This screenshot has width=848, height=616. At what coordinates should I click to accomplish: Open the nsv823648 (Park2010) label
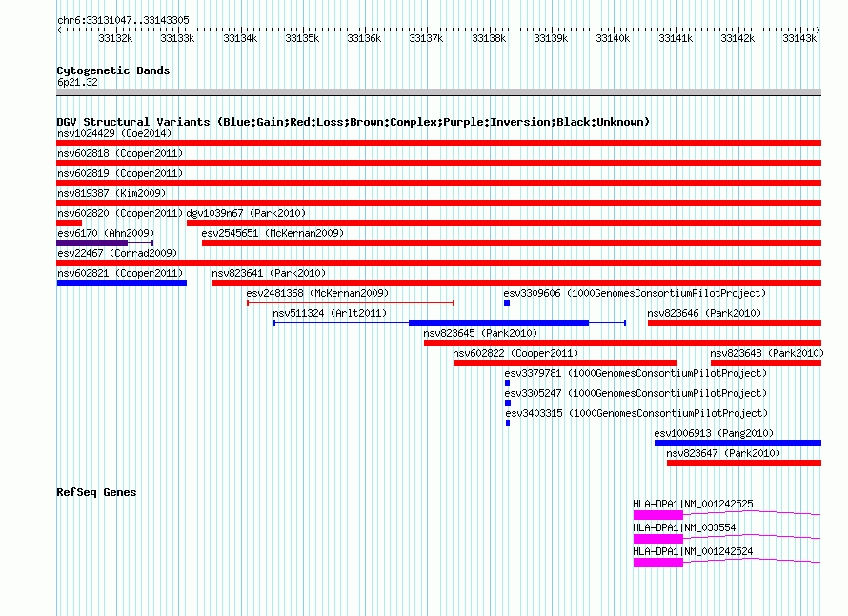tap(767, 353)
